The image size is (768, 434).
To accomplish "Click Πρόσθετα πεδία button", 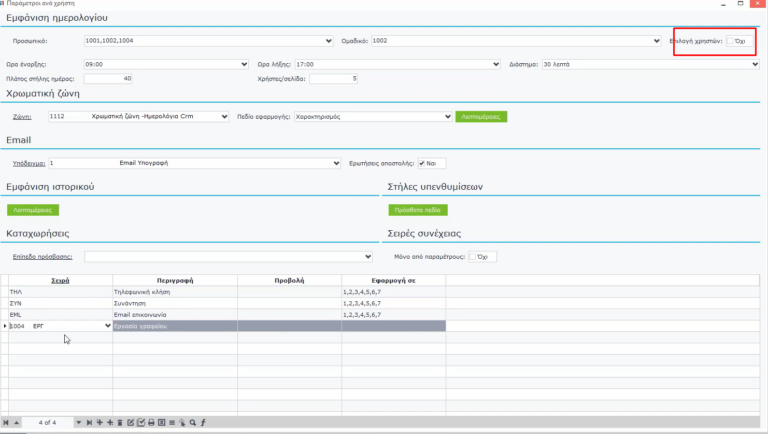I will tap(418, 210).
